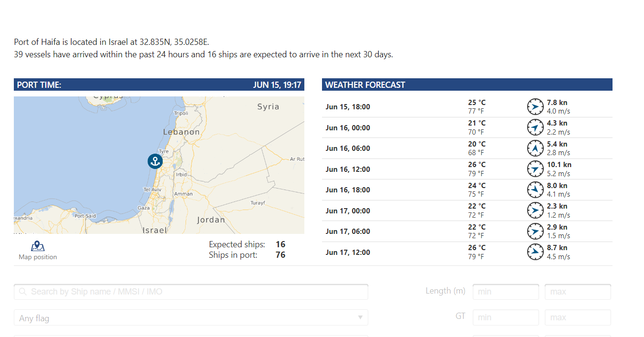The height and width of the screenshot is (337, 644).
Task: Click the wind compass for Jun 17, 00:00
Action: tap(535, 211)
